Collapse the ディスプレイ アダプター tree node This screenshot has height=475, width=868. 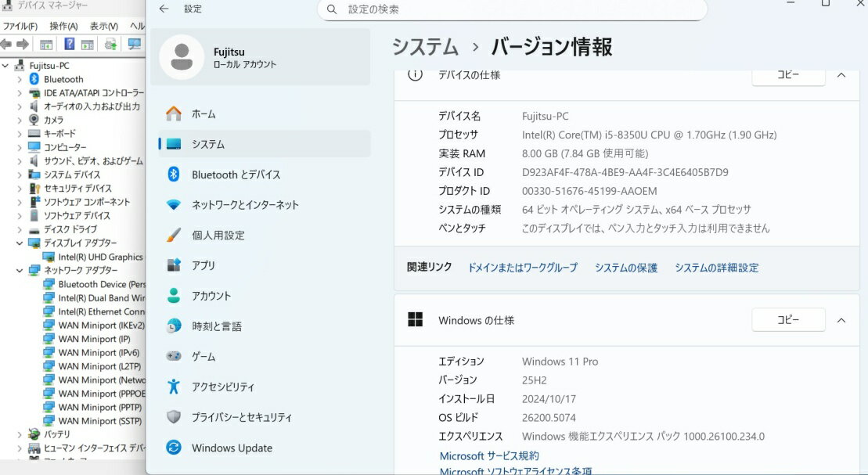click(20, 243)
